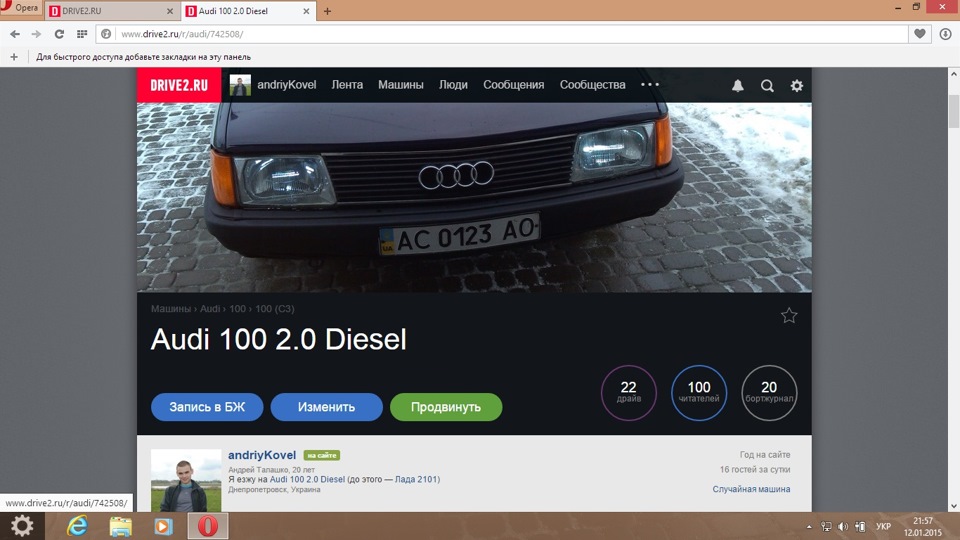Image resolution: width=960 pixels, height=540 pixels.
Task: Open the Speed Dial grid
Action: 81,34
